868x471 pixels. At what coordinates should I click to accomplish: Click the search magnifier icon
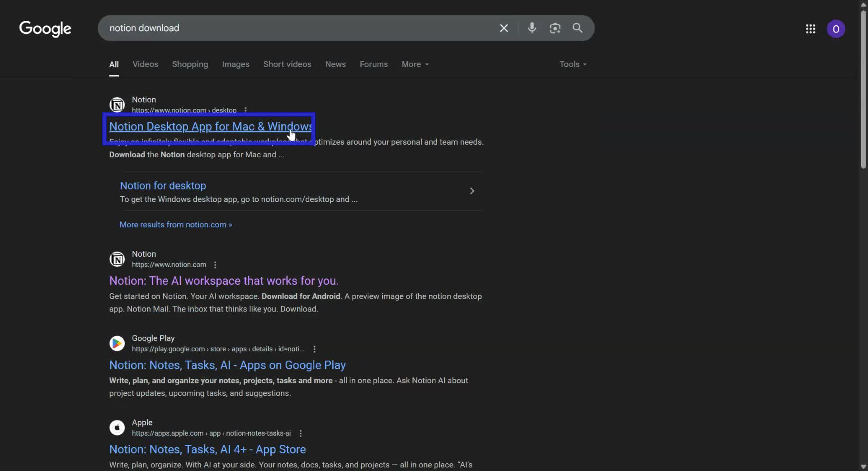(578, 28)
